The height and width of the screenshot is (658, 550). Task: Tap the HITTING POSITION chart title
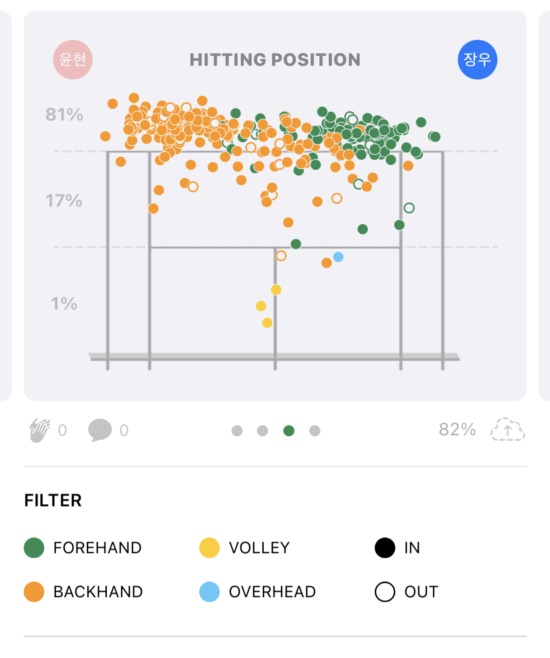[x=275, y=60]
